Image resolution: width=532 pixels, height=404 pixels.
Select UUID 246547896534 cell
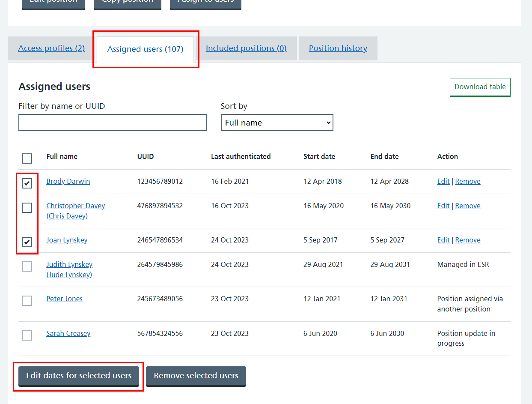[x=160, y=240]
